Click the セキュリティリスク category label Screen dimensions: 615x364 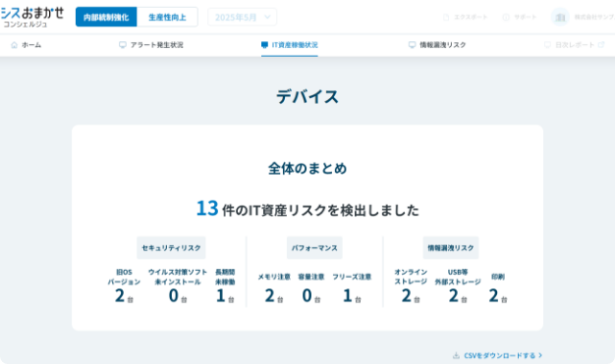pos(171,247)
